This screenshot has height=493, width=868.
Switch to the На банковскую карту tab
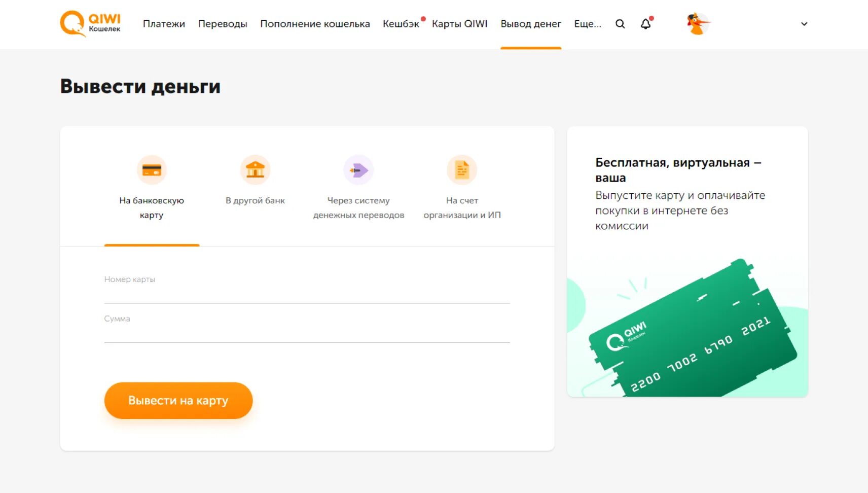pos(151,207)
